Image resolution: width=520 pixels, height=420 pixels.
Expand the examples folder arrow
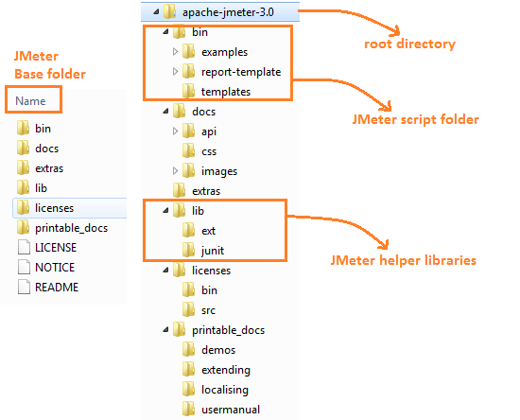176,52
